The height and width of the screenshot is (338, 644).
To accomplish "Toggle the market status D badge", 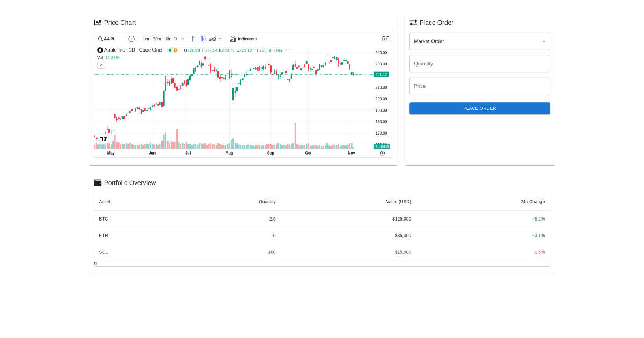I will pyautogui.click(x=173, y=50).
